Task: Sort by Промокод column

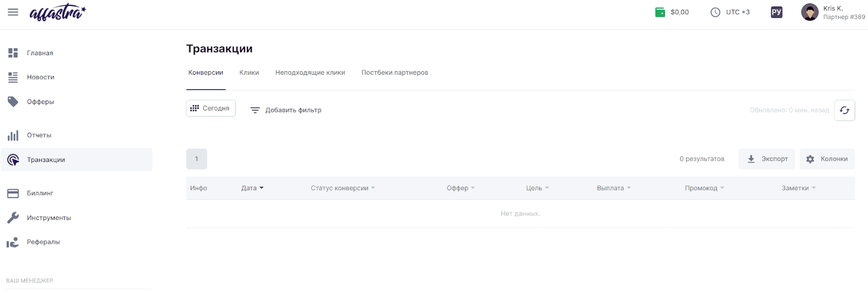Action: tap(705, 188)
